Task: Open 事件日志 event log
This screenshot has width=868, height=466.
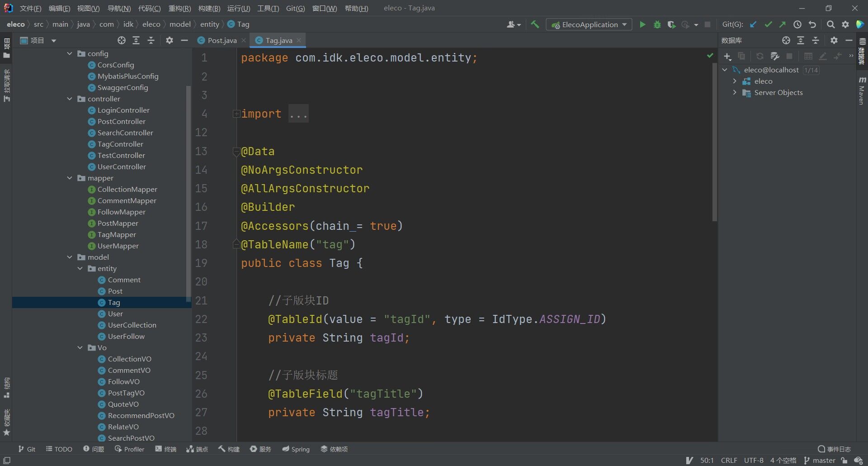Action: coord(834,449)
